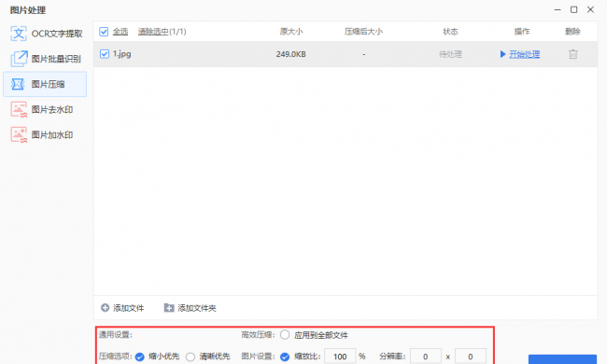Screen dimensions: 607x364
Task: Click the blue button at bottom right
Action: coord(562,359)
